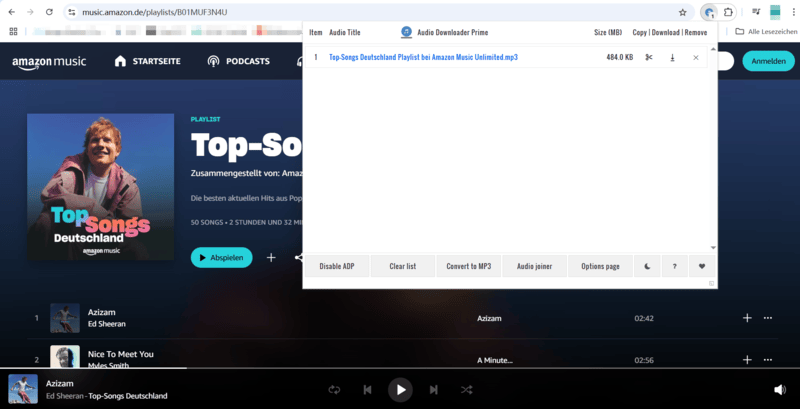This screenshot has height=409, width=800.
Task: Open more options for the Azizam track
Action: (767, 318)
